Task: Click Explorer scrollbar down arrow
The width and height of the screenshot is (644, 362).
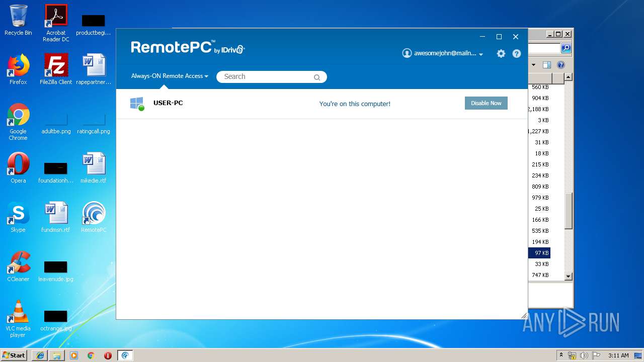Action: tap(569, 276)
